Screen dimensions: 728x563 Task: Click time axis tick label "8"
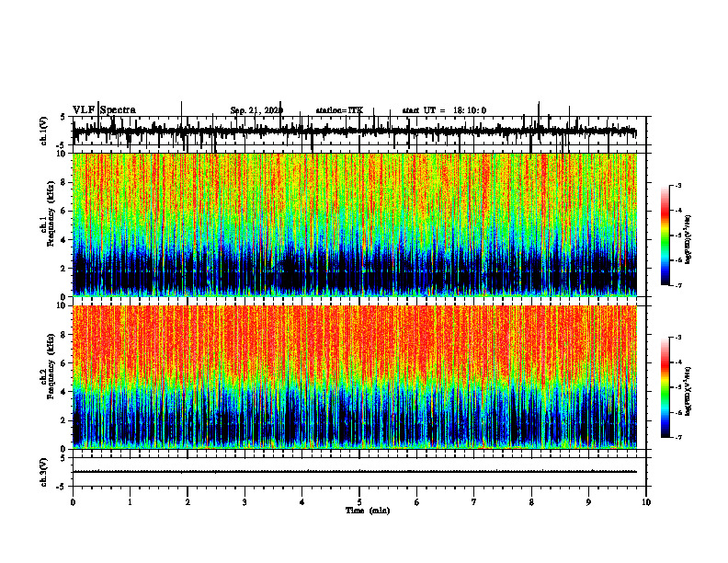tap(531, 502)
